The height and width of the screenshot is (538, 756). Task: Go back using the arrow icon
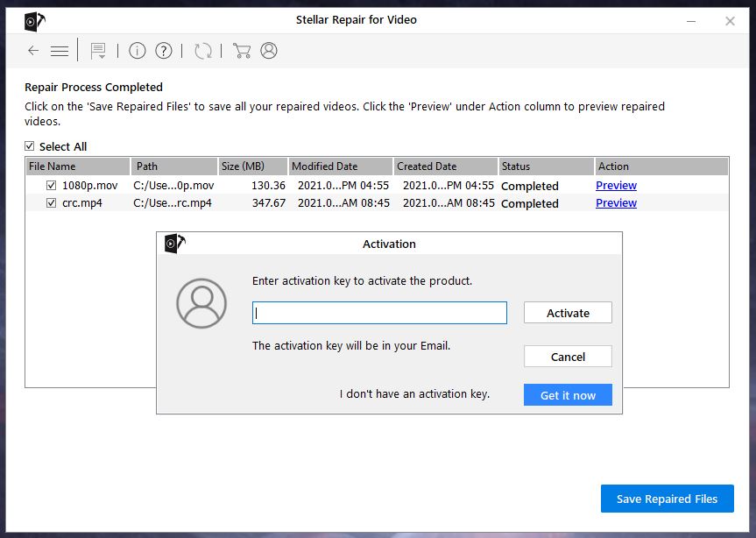pyautogui.click(x=32, y=50)
